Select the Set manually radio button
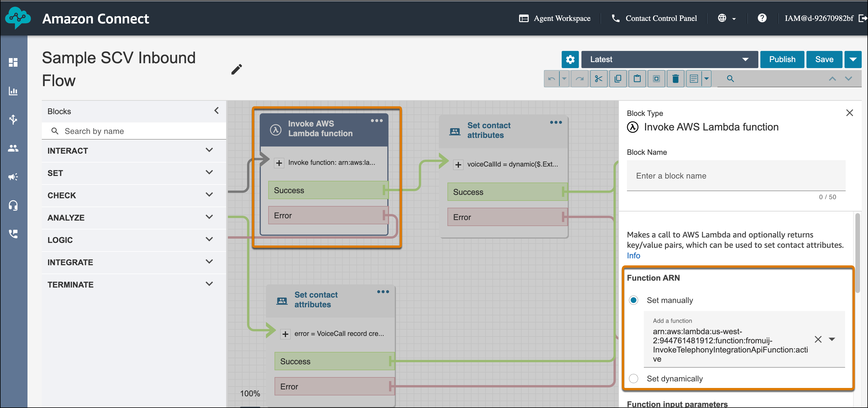The image size is (868, 408). pyautogui.click(x=634, y=300)
